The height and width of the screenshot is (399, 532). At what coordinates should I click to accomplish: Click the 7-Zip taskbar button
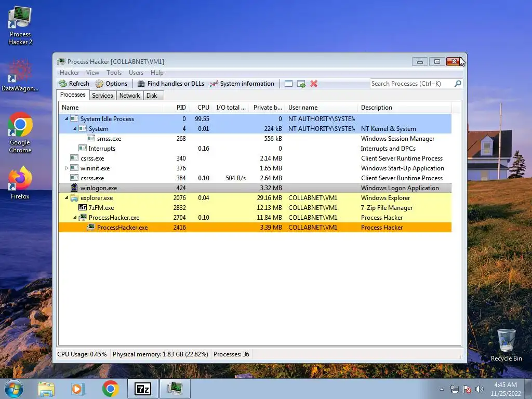click(142, 389)
